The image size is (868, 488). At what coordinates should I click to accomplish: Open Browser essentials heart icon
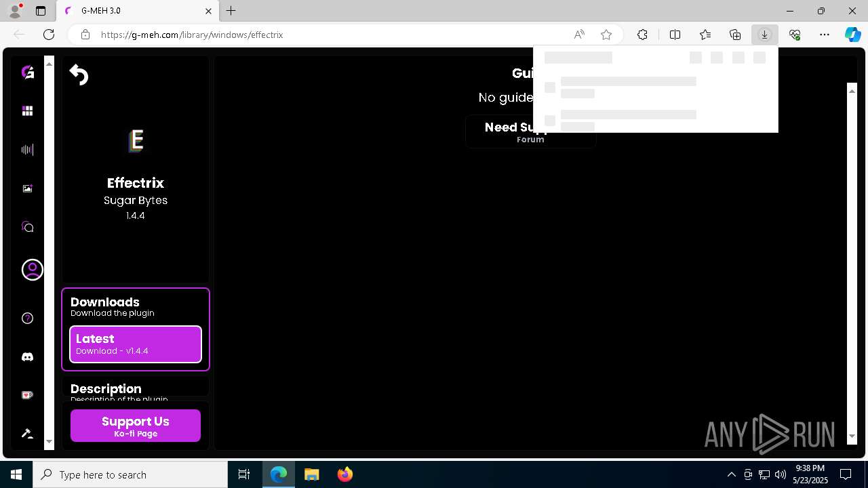(795, 35)
